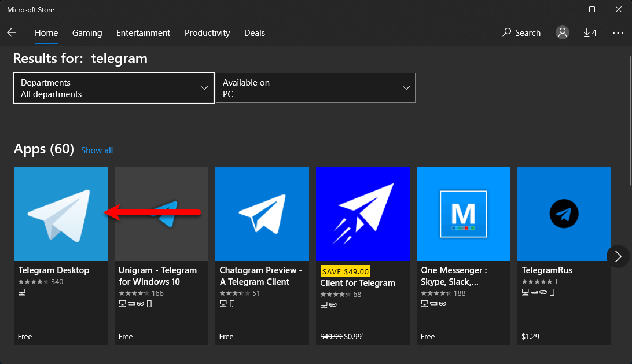Click the Chatogram Preview title
This screenshot has height=364, width=632.
[261, 275]
